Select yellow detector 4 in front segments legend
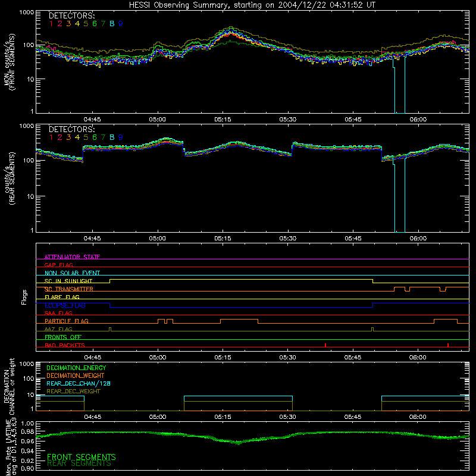The height and width of the screenshot is (476, 476). (x=77, y=24)
